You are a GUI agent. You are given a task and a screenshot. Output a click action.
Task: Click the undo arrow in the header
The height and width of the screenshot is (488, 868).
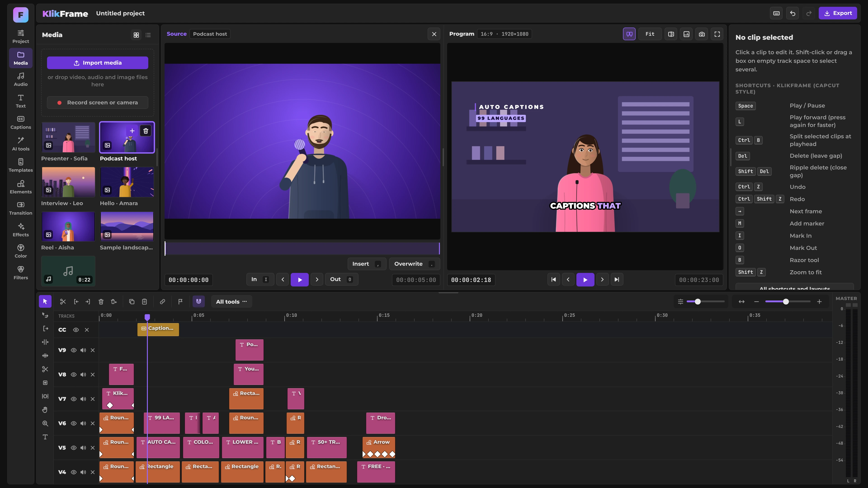[x=793, y=13]
